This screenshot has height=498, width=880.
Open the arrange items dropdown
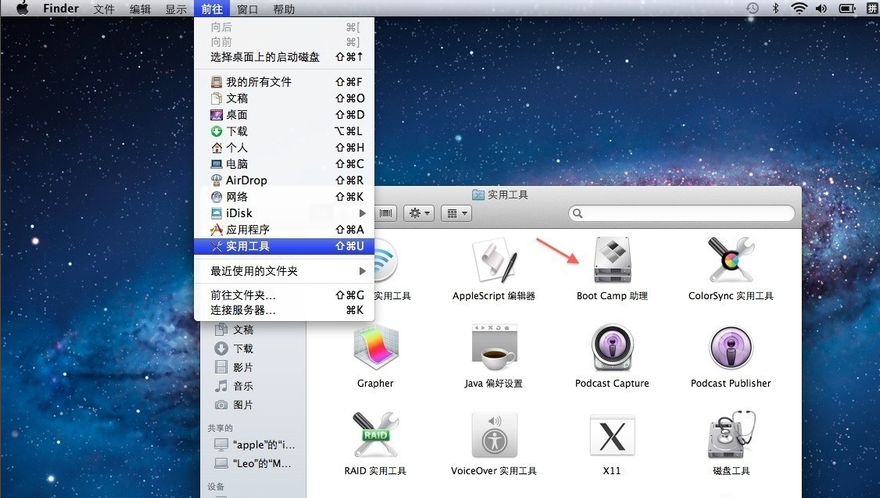pos(456,213)
